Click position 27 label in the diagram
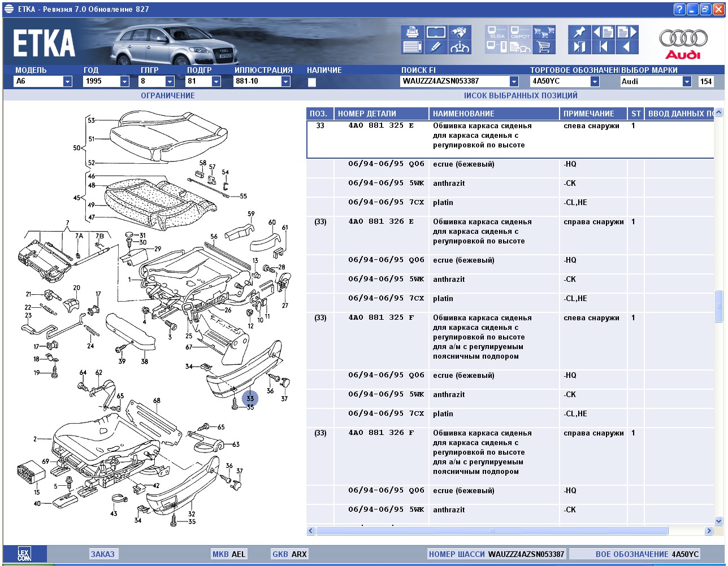This screenshot has width=728, height=566. point(285,306)
